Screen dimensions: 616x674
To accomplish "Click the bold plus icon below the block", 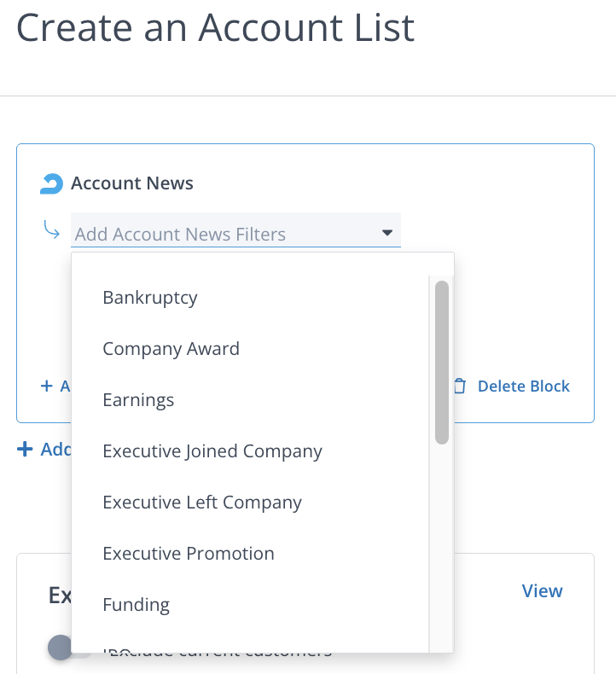I will tap(26, 449).
